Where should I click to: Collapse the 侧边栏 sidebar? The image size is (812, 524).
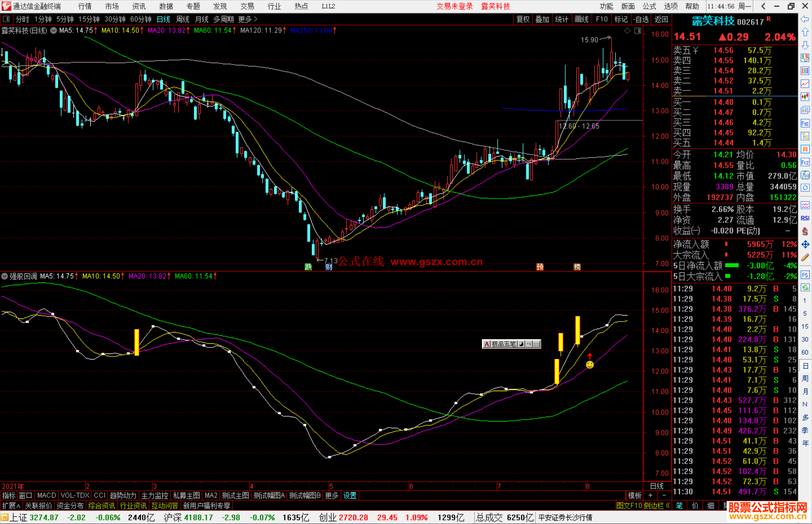pos(657,506)
